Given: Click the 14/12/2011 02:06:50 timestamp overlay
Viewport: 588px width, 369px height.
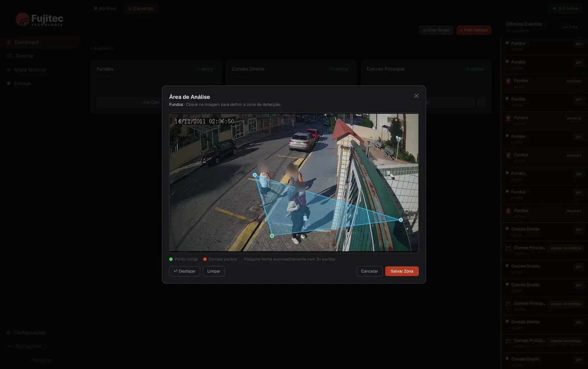Looking at the screenshot, I should (x=204, y=121).
